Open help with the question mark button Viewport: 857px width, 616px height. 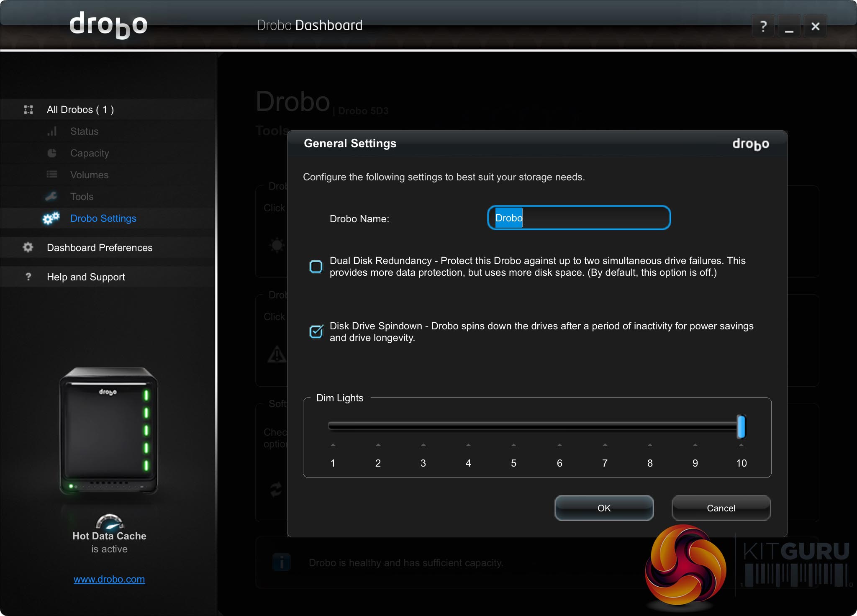click(x=763, y=26)
